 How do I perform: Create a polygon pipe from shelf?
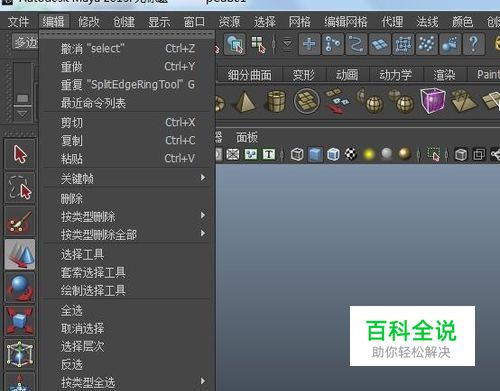point(276,102)
